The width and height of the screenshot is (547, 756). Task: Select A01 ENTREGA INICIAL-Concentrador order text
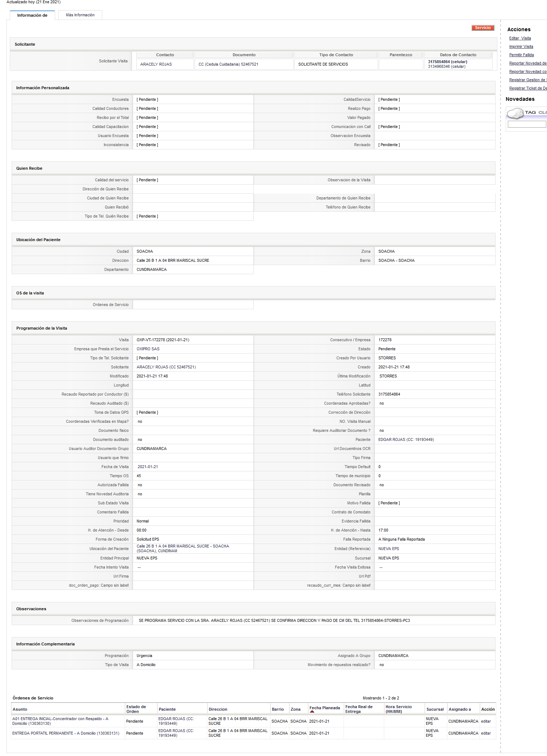click(x=60, y=721)
